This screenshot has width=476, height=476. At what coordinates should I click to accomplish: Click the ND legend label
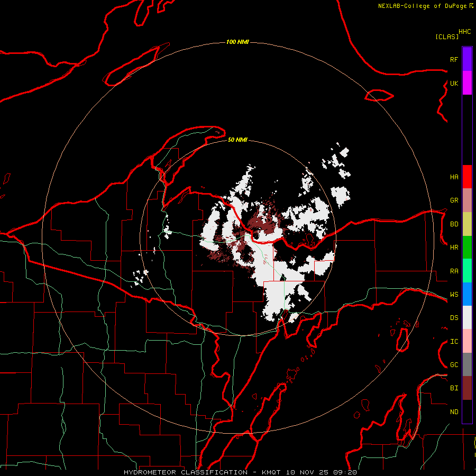(x=454, y=412)
